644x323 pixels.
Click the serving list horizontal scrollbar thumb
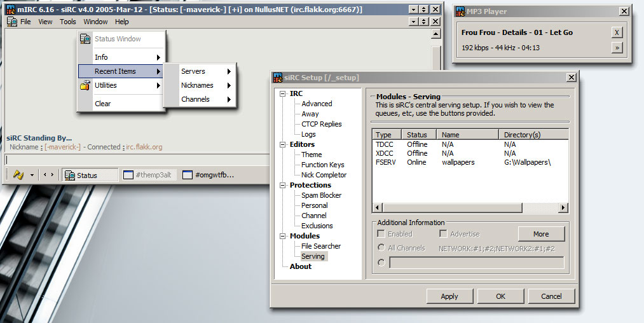(452, 207)
